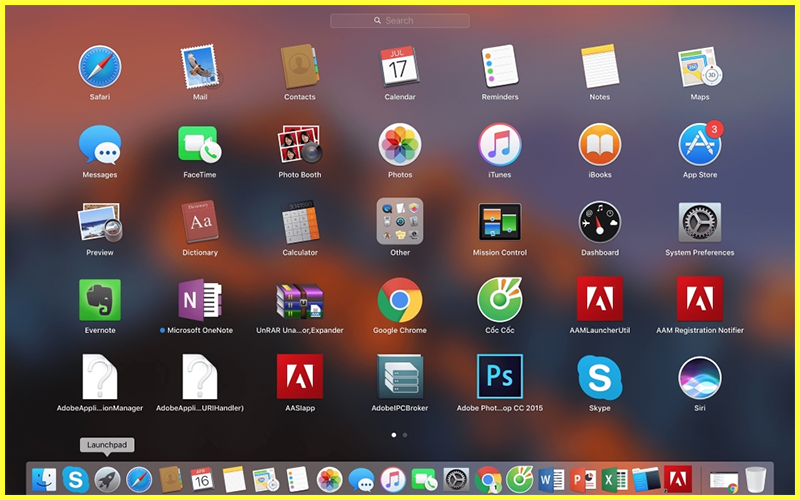Switch to second Launchpad page dot

tap(405, 435)
